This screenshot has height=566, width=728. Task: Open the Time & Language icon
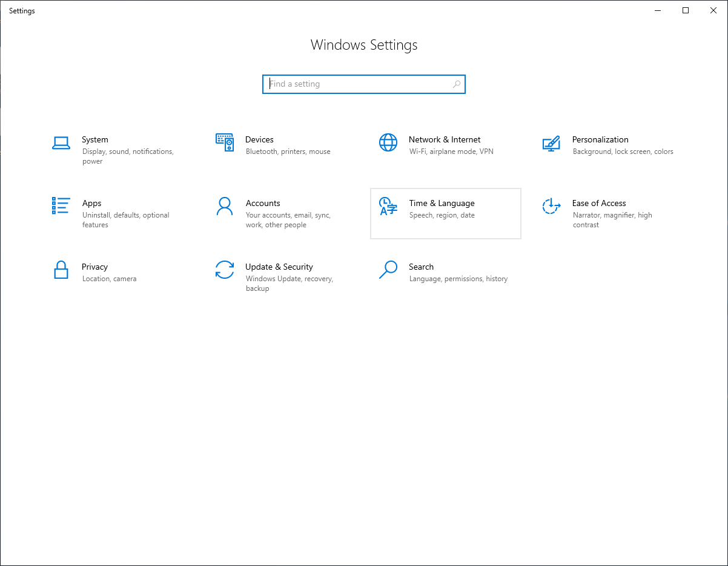388,206
